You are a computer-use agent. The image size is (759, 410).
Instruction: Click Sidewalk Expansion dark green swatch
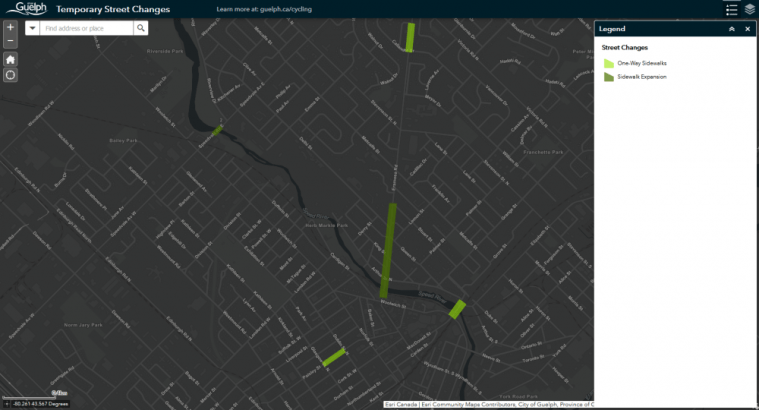tap(608, 77)
